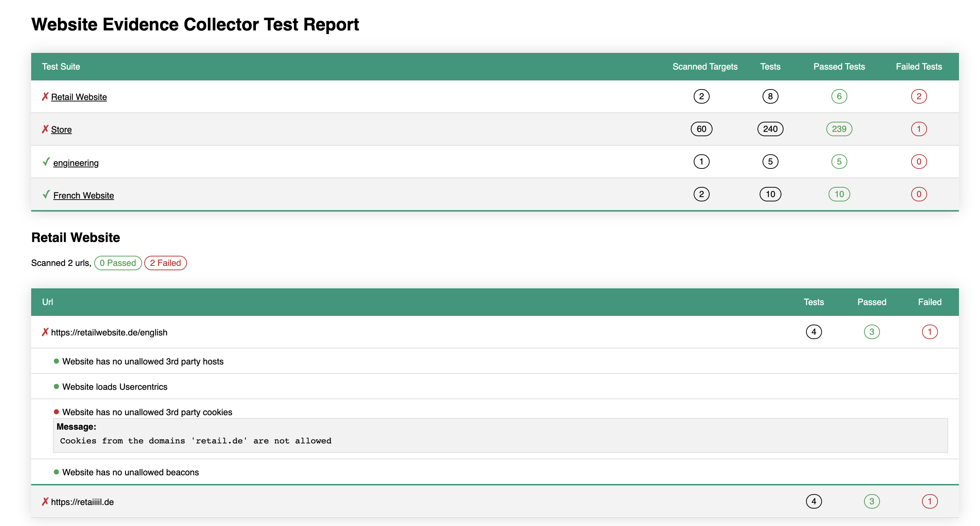This screenshot has height=526, width=980.
Task: Expand the https://retaiiiil.de result row
Action: pyautogui.click(x=83, y=502)
